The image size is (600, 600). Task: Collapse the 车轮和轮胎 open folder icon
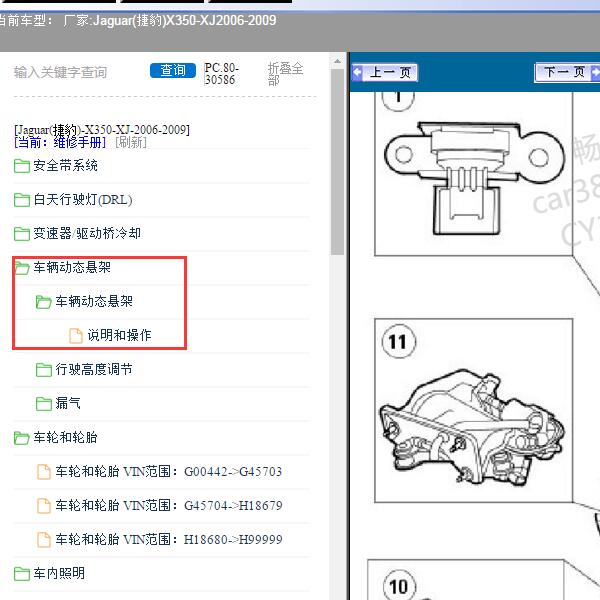click(x=22, y=438)
